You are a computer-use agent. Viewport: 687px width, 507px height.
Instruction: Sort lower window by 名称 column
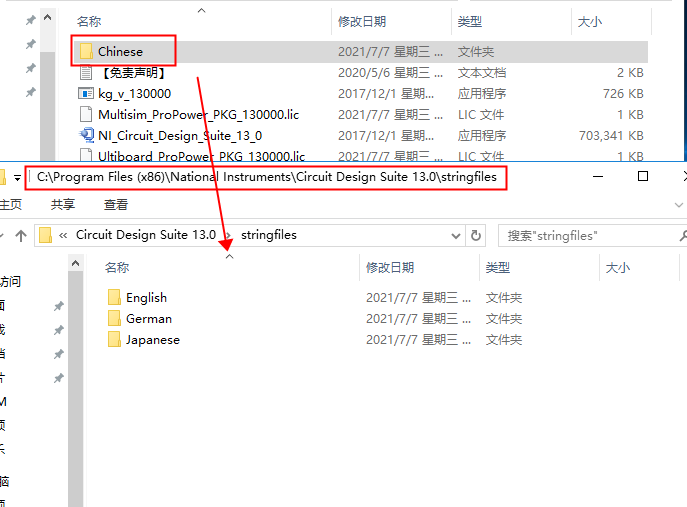coord(117,267)
